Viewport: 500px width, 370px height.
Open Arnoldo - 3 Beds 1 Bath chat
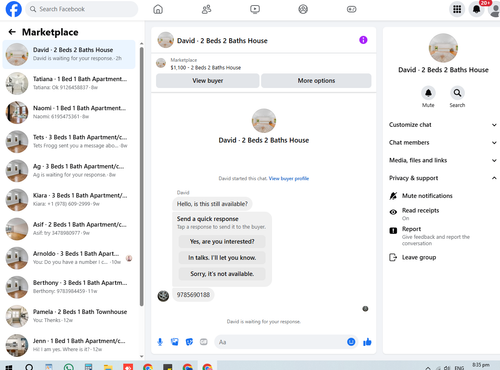pyautogui.click(x=69, y=258)
